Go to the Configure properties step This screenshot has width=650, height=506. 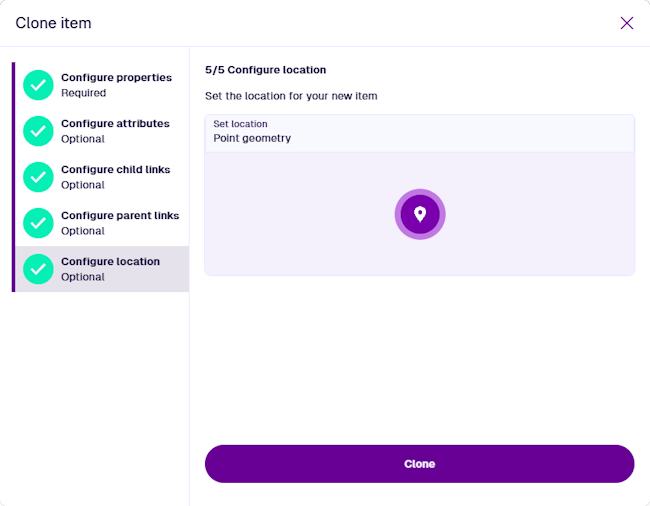tap(116, 78)
